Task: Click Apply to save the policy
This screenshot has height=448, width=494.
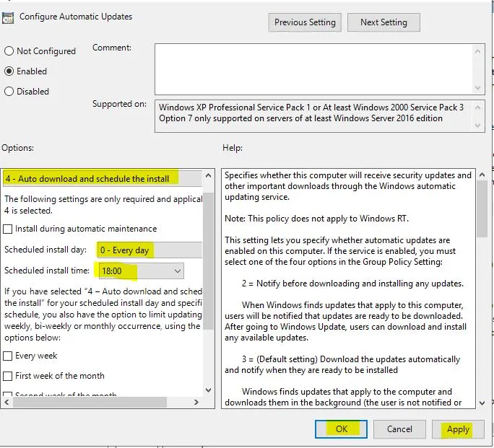Action: click(x=458, y=429)
